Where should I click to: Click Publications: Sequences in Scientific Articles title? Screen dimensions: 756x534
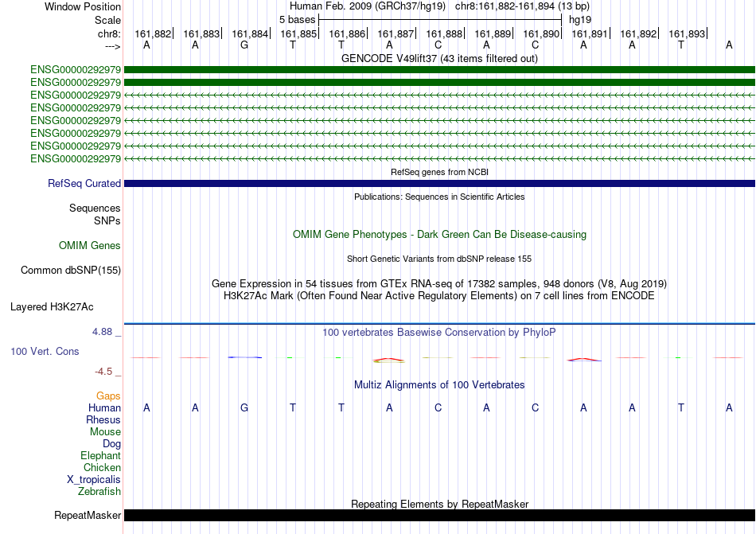pyautogui.click(x=439, y=197)
